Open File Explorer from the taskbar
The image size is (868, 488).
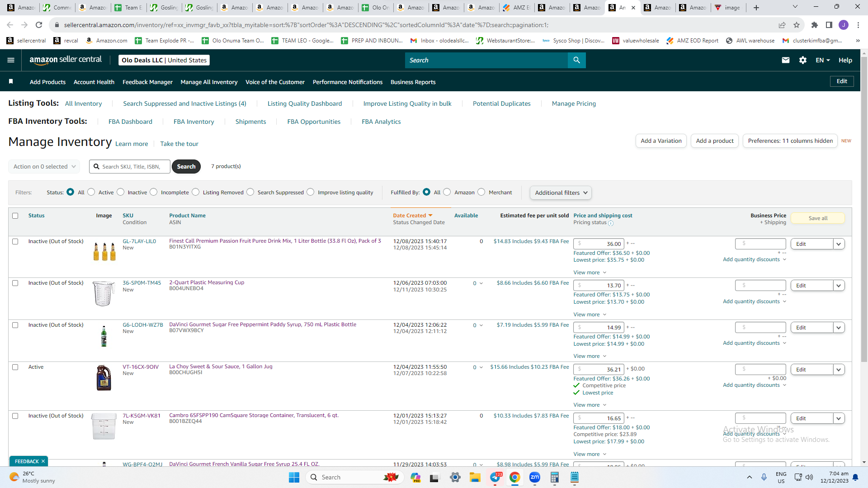click(x=475, y=477)
